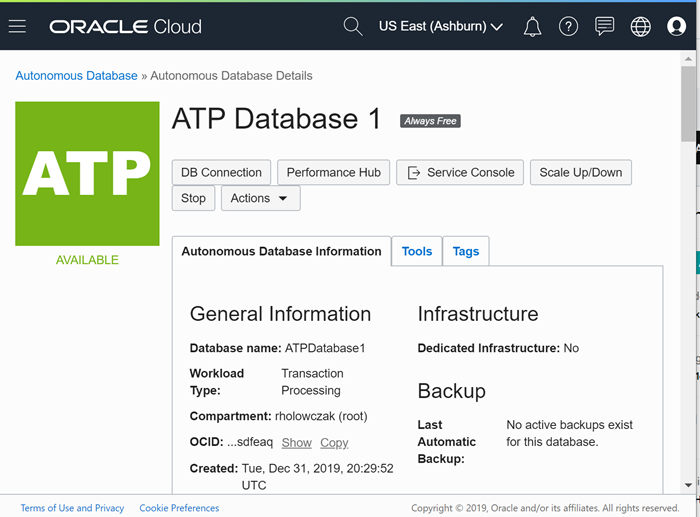Click the DB Connection button

coord(221,172)
